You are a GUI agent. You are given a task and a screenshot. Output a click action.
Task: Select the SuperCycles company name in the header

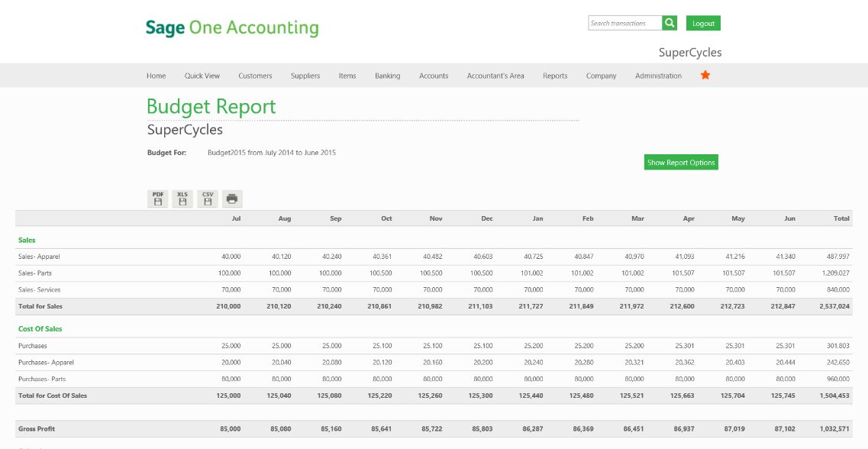(x=690, y=53)
